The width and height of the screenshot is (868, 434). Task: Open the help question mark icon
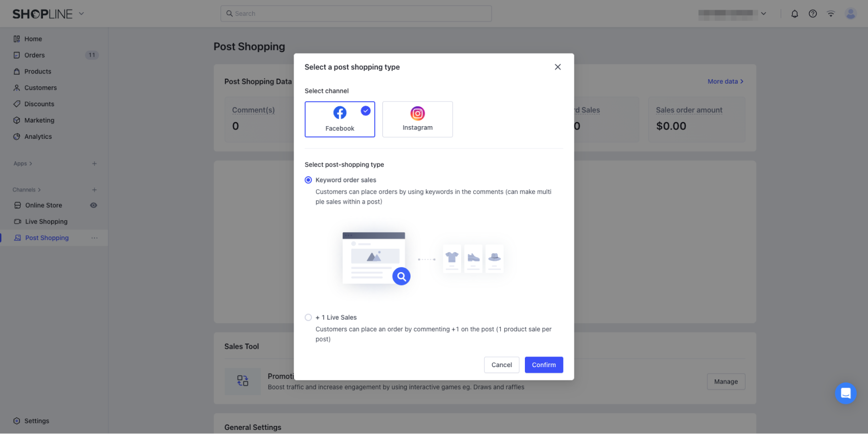tap(813, 14)
